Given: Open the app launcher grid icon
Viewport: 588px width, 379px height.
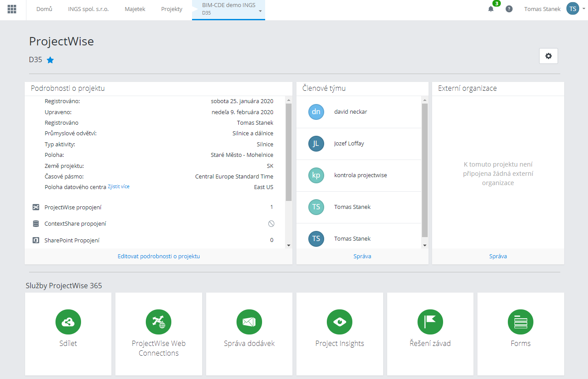Looking at the screenshot, I should coord(12,9).
